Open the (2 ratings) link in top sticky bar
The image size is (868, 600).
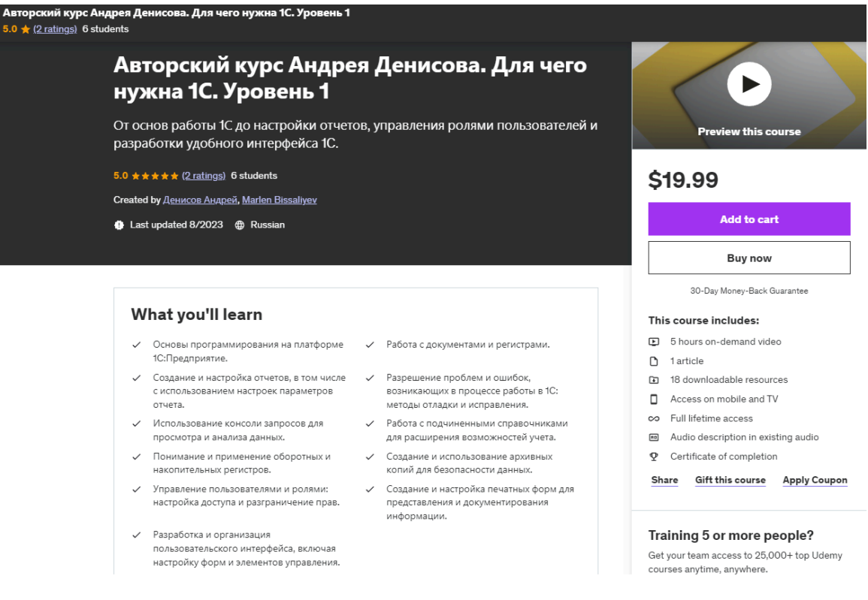tap(55, 29)
